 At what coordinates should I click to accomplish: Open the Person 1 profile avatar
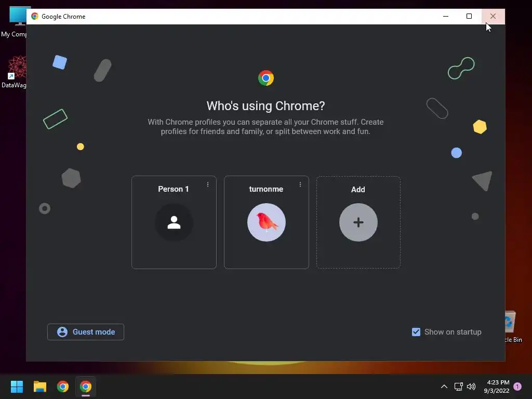point(174,222)
